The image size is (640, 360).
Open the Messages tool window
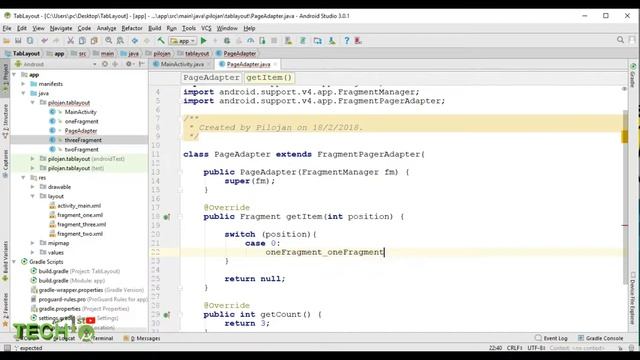(142, 338)
